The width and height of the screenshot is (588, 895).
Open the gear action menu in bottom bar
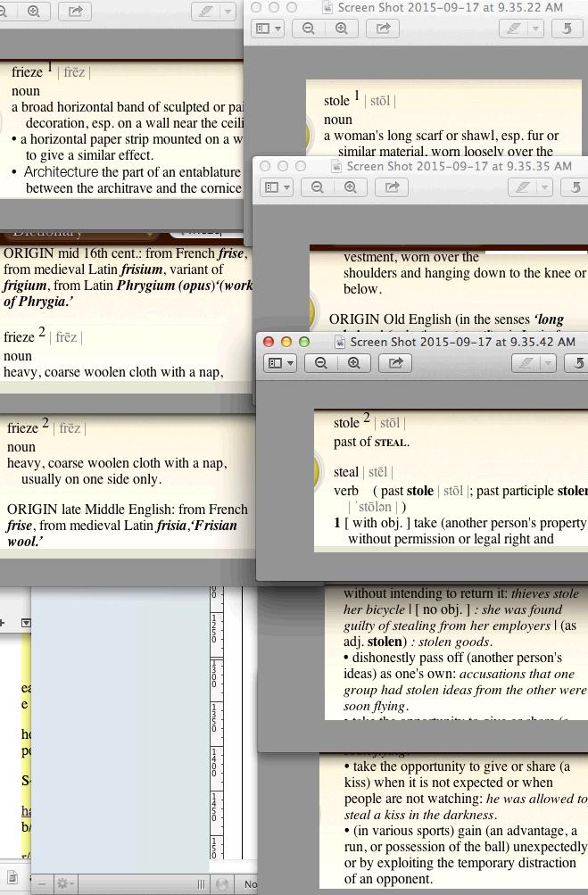[x=64, y=884]
